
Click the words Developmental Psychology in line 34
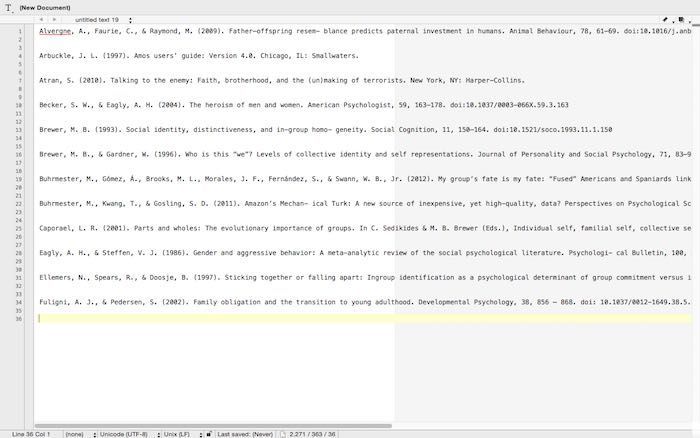(466, 302)
